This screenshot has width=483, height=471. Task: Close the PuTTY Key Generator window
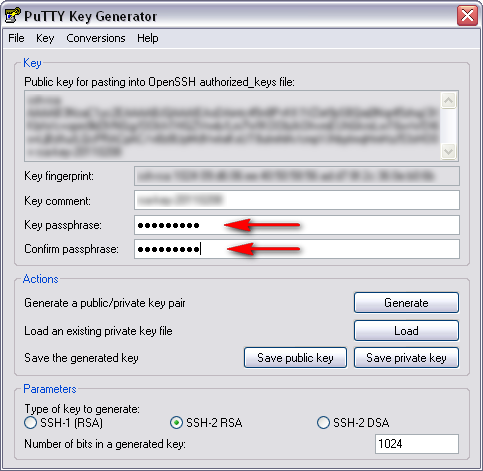point(467,15)
